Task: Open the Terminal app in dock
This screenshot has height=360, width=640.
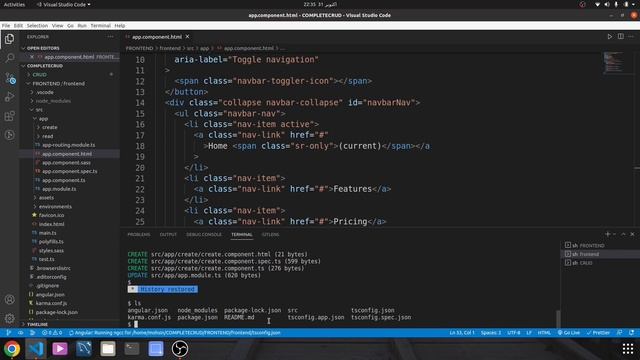Action: 132,349
